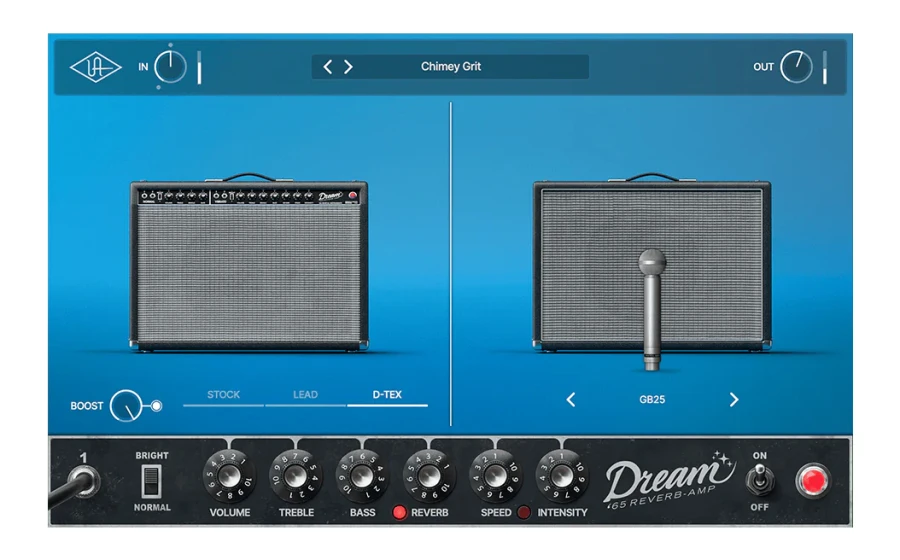The width and height of the screenshot is (900, 560).
Task: Click the SPEED knob
Action: (x=495, y=476)
